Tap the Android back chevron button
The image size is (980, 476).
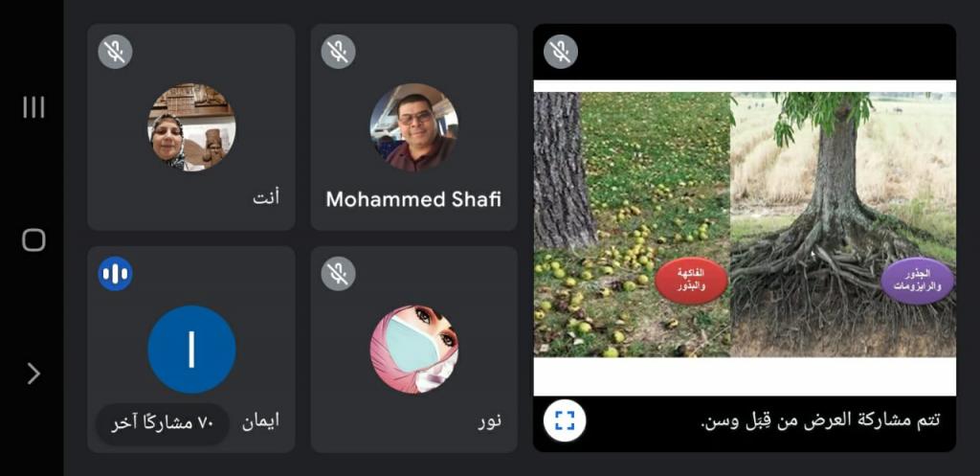pyautogui.click(x=33, y=374)
